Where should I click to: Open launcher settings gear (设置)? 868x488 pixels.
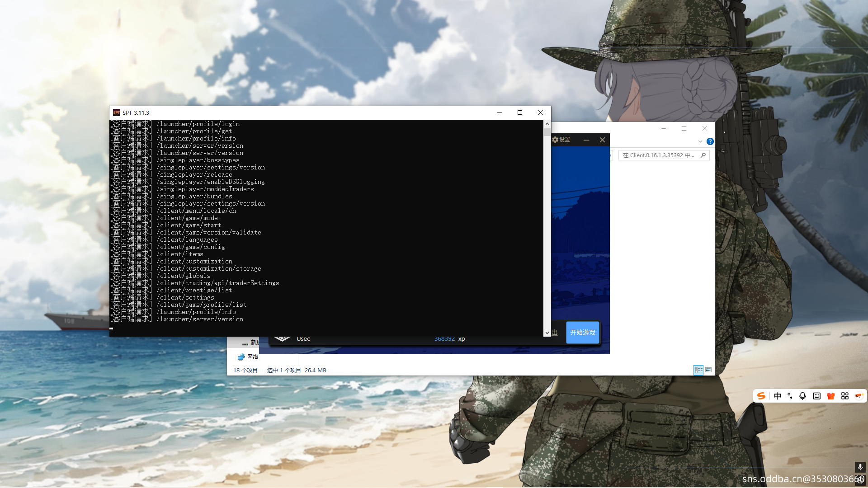561,140
